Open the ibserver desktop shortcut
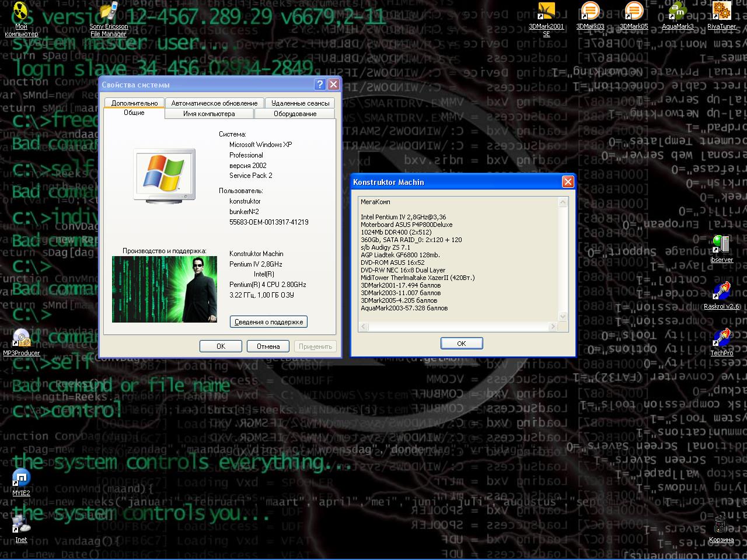Viewport: 747px width, 560px height. (721, 245)
